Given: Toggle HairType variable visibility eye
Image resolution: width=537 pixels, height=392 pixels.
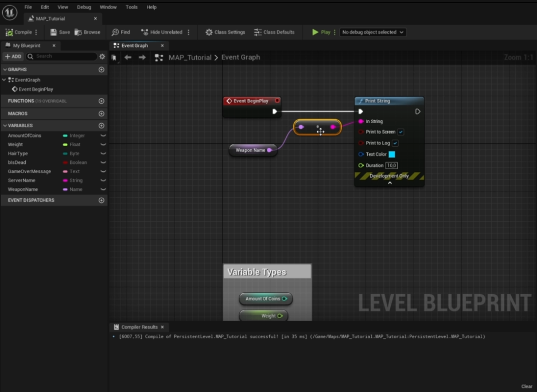Looking at the screenshot, I should 103,154.
